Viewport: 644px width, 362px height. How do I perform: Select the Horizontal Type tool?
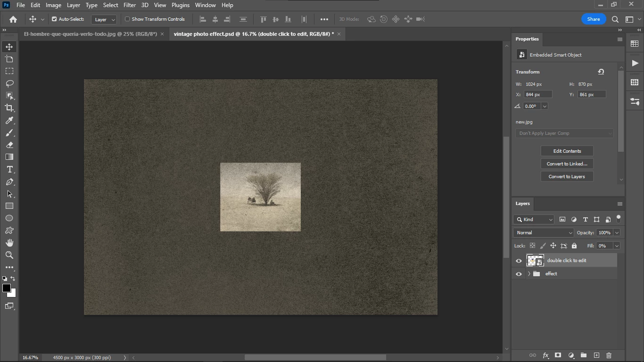pyautogui.click(x=9, y=170)
